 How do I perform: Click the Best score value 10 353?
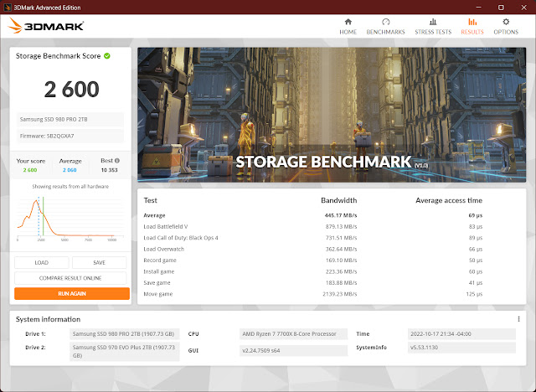(110, 170)
